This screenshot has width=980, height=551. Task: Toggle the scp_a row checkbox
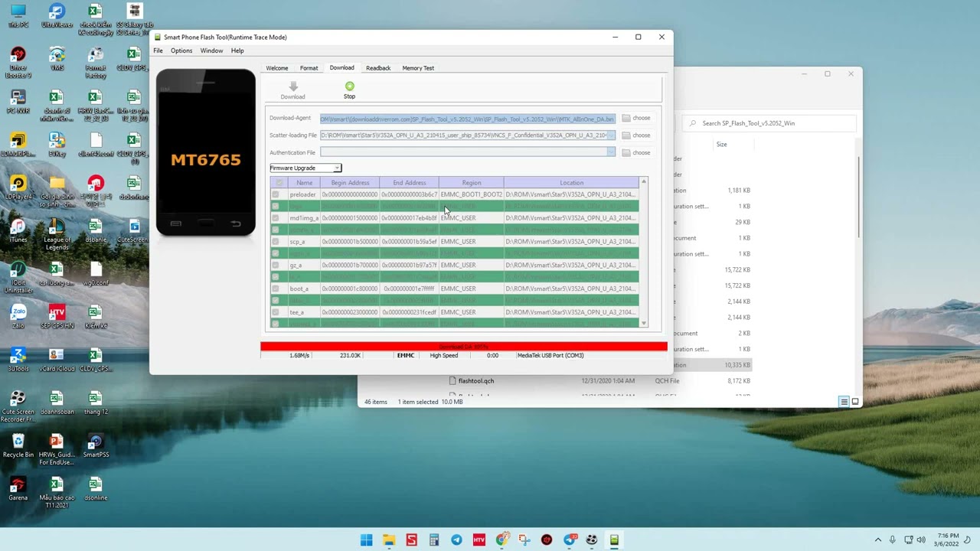click(276, 242)
